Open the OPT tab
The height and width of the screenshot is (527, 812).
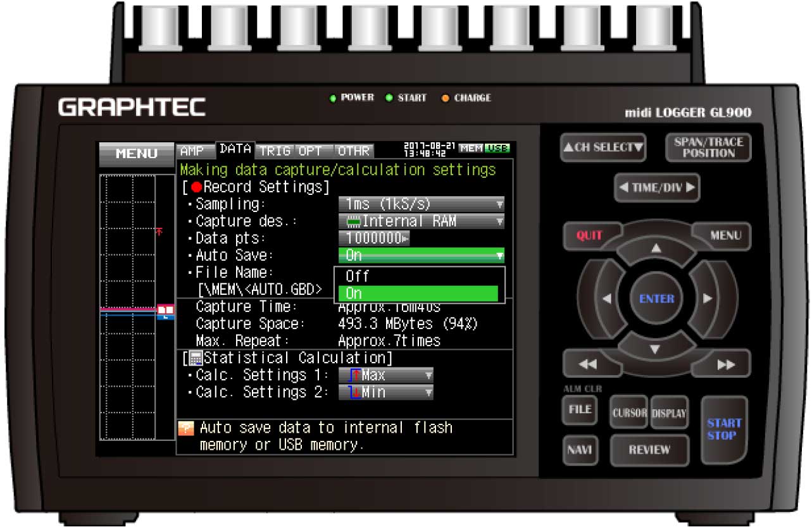point(313,151)
